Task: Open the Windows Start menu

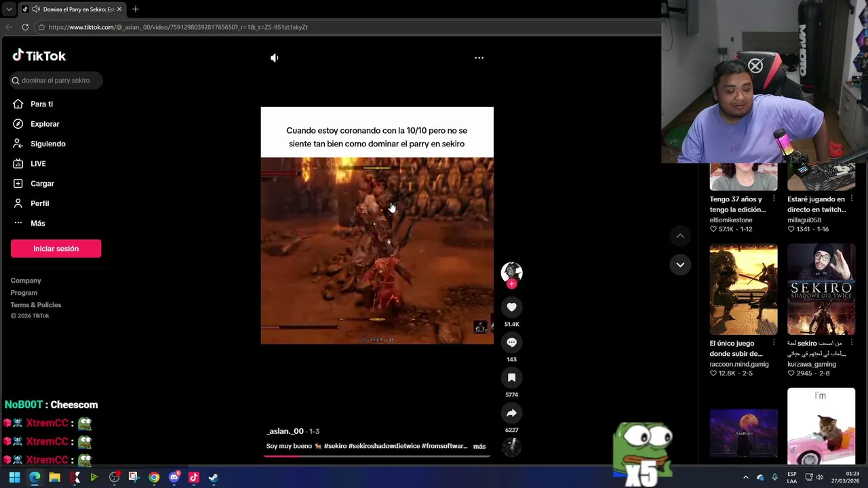Action: pos(14,477)
